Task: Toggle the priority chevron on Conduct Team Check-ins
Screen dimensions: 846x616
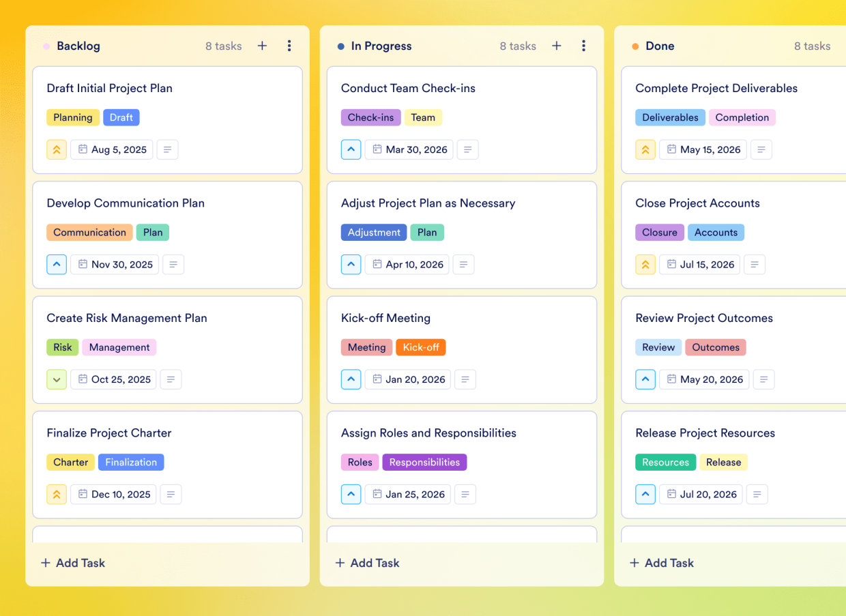Action: coord(351,149)
